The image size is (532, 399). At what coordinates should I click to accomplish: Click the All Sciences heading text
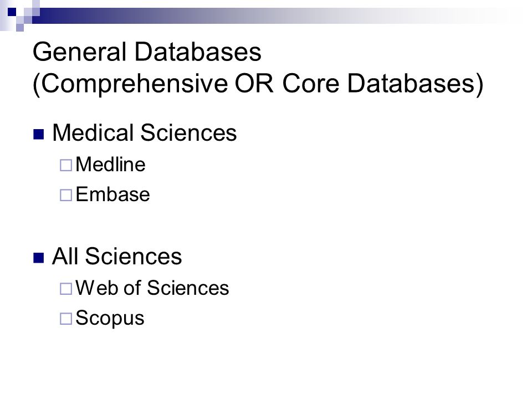coord(117,256)
